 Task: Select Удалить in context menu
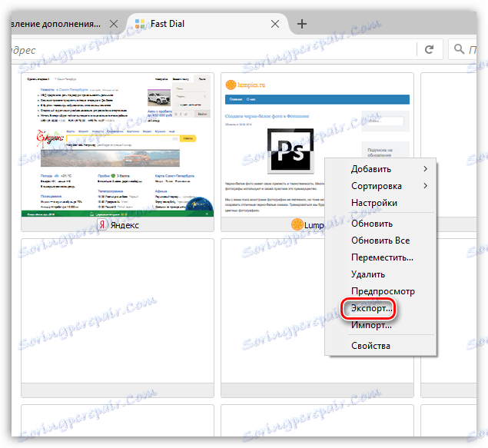click(380, 274)
